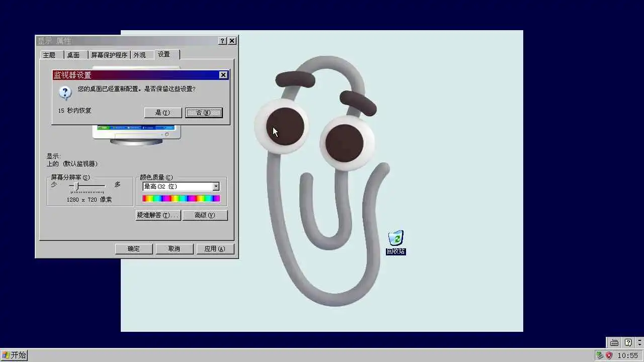644x362 pixels.
Task: Switch to the 屏幕保护程序 tab
Action: pos(109,55)
